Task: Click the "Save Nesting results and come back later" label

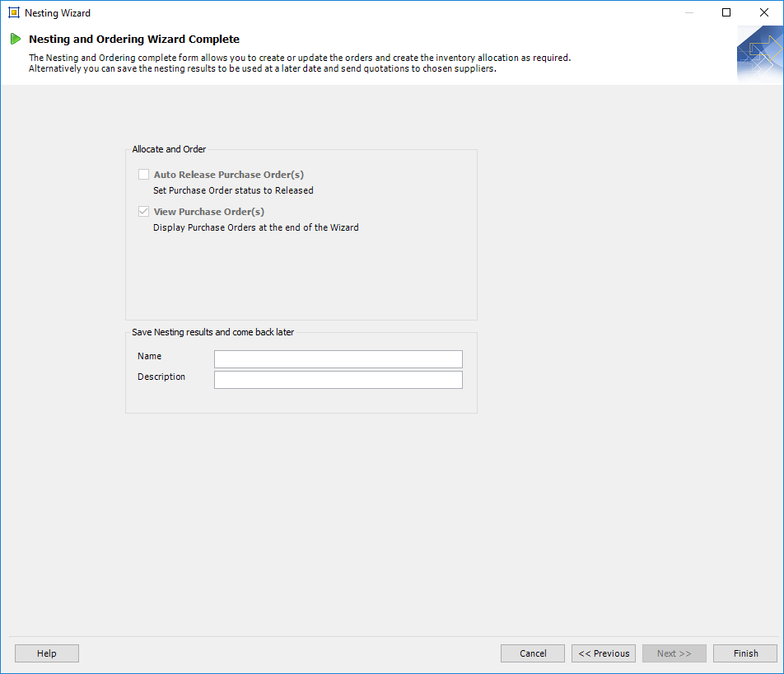Action: click(212, 332)
